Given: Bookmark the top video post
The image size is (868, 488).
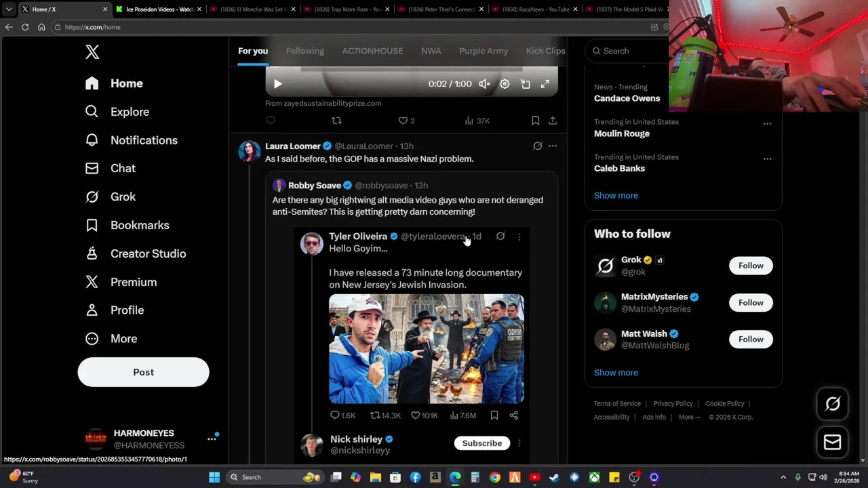Looking at the screenshot, I should click(535, 121).
